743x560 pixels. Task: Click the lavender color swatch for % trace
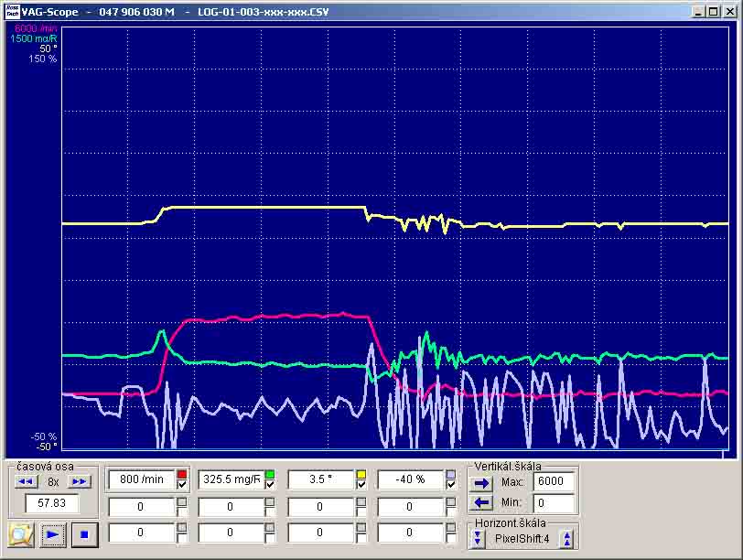[x=451, y=474]
